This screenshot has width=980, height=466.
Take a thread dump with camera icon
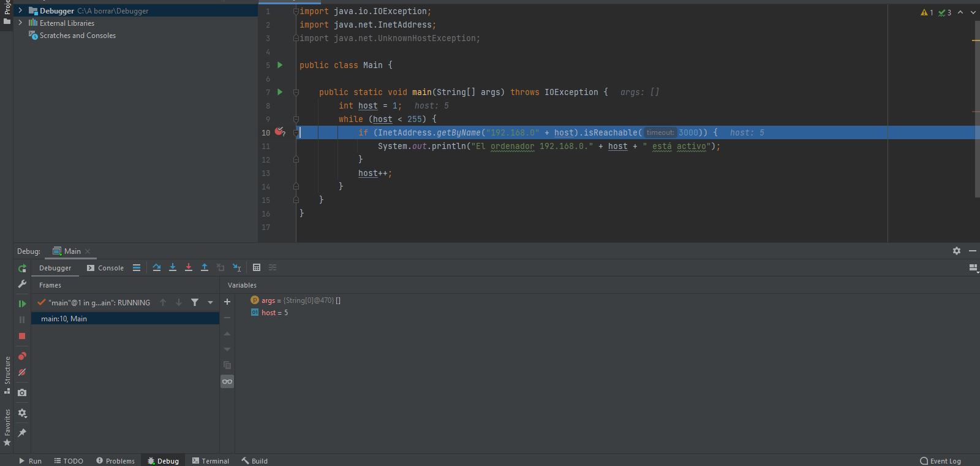click(22, 392)
